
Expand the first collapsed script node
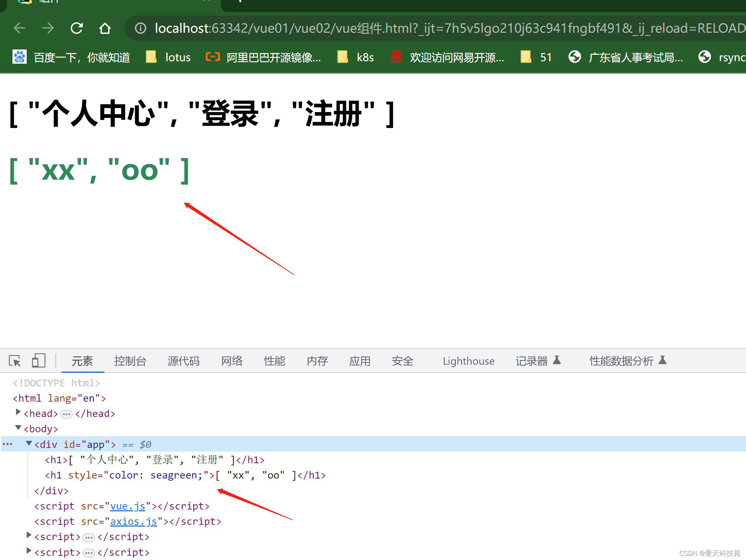(x=29, y=535)
